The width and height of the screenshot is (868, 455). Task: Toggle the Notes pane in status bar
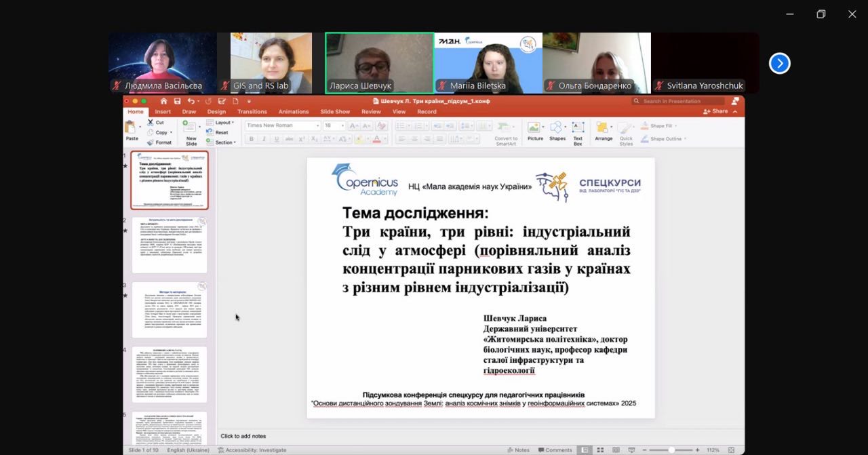coord(519,450)
